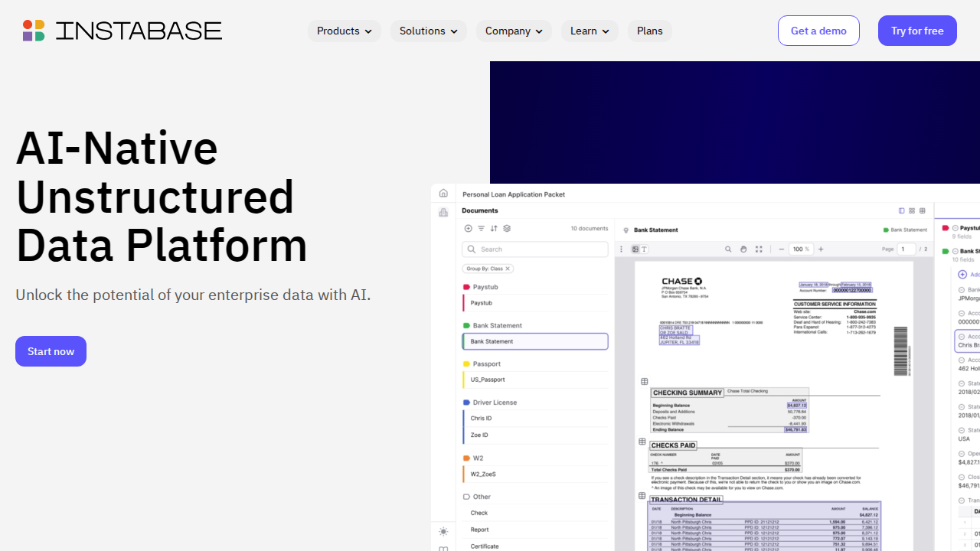Viewport: 980px width, 551px height.
Task: Zoom out with the minus icon
Action: [782, 249]
